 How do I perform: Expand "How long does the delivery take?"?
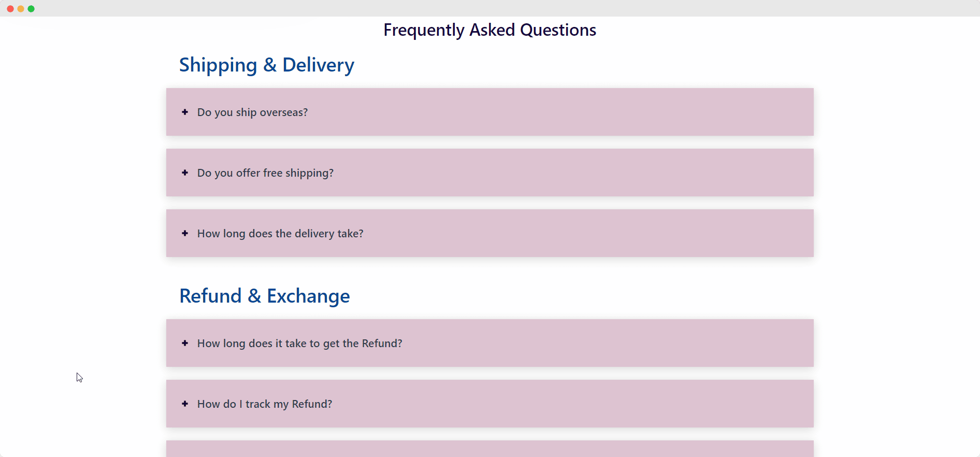(280, 233)
